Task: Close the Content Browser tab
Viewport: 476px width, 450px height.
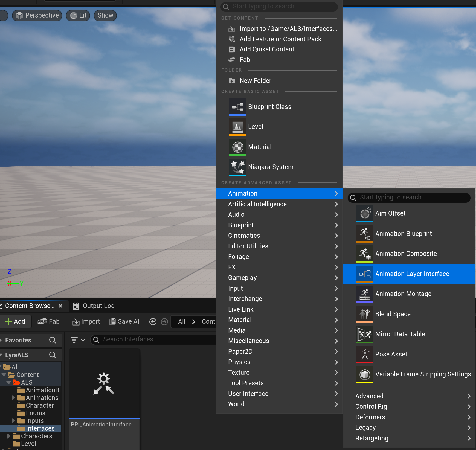Action: (60, 306)
